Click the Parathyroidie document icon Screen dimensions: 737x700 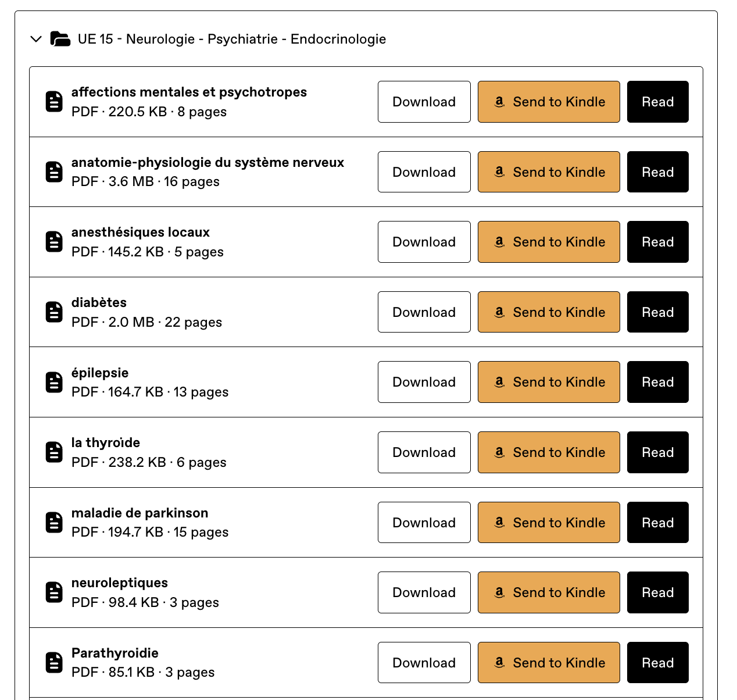[x=54, y=663]
